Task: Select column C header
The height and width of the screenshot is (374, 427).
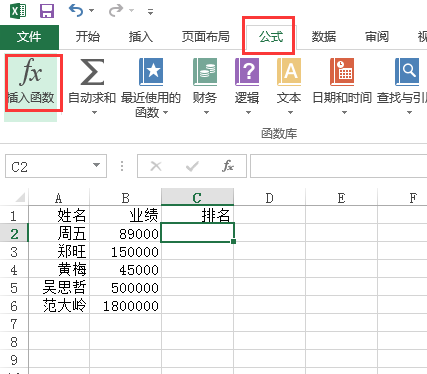Action: tap(197, 197)
